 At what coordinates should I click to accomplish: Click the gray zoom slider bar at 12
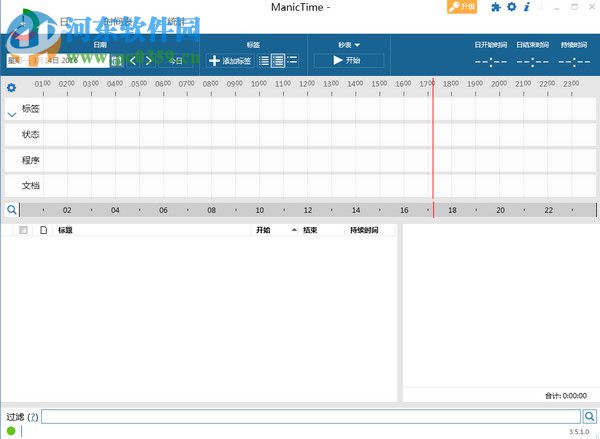click(308, 210)
